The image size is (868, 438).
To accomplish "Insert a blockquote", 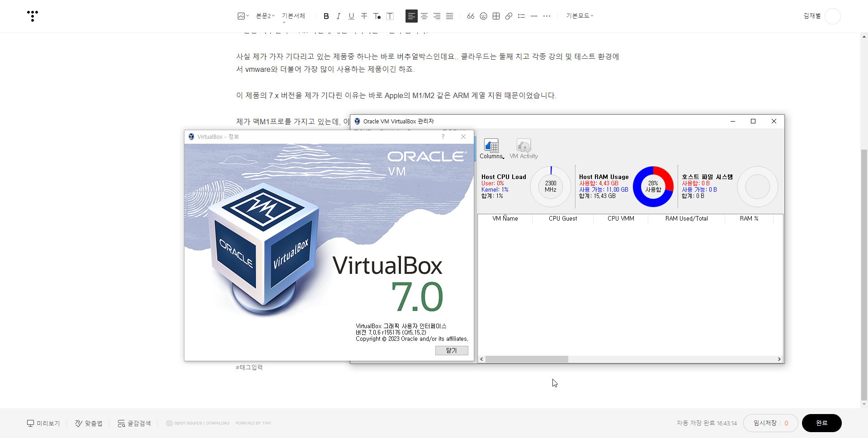I will tap(471, 16).
